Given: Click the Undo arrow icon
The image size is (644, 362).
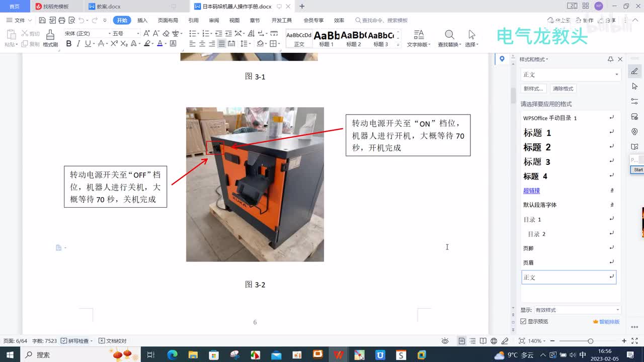Looking at the screenshot, I should [82, 20].
